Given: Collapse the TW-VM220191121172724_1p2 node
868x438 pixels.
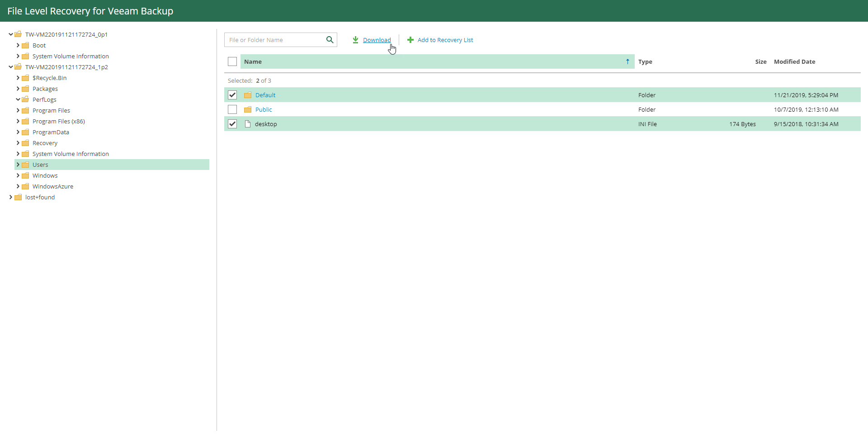Looking at the screenshot, I should click(11, 67).
